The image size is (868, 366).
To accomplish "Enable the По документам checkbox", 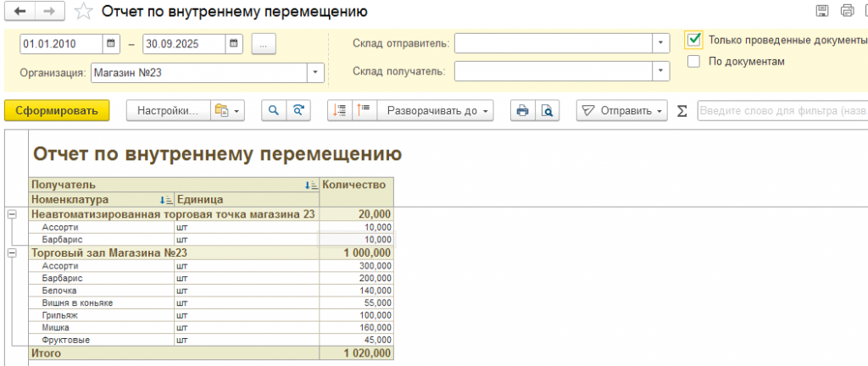I will [x=693, y=61].
